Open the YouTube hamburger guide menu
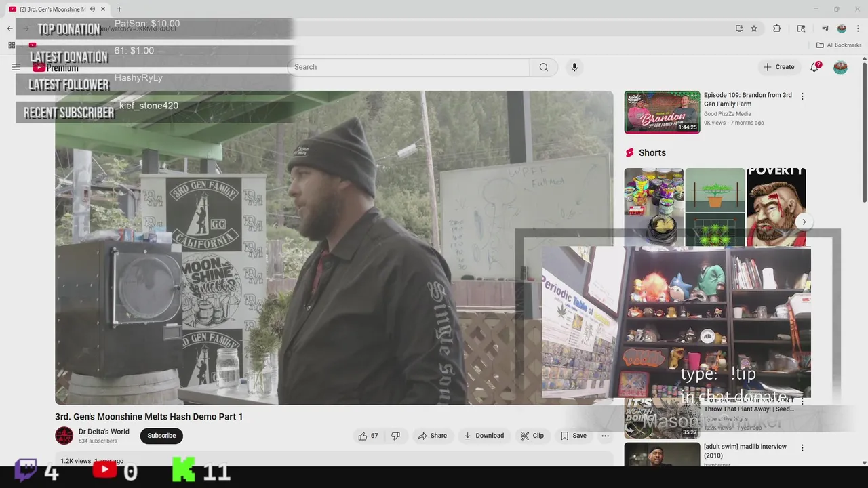The width and height of the screenshot is (868, 488). click(16, 67)
